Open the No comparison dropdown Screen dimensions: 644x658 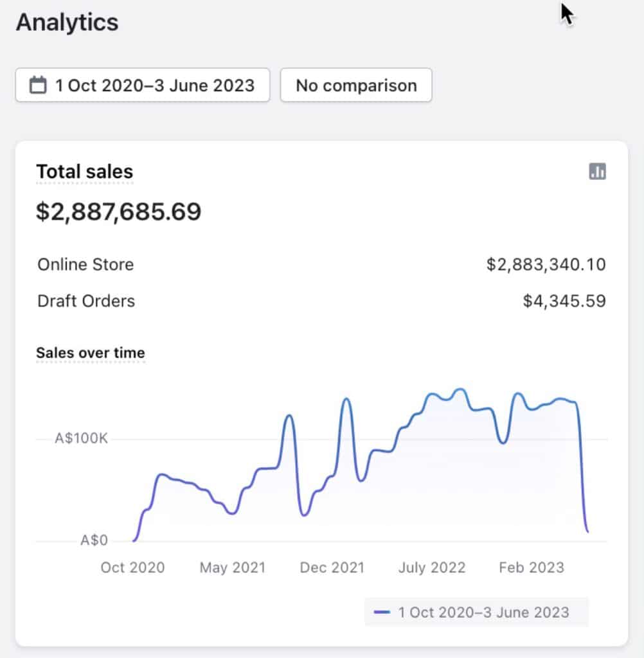[356, 85]
